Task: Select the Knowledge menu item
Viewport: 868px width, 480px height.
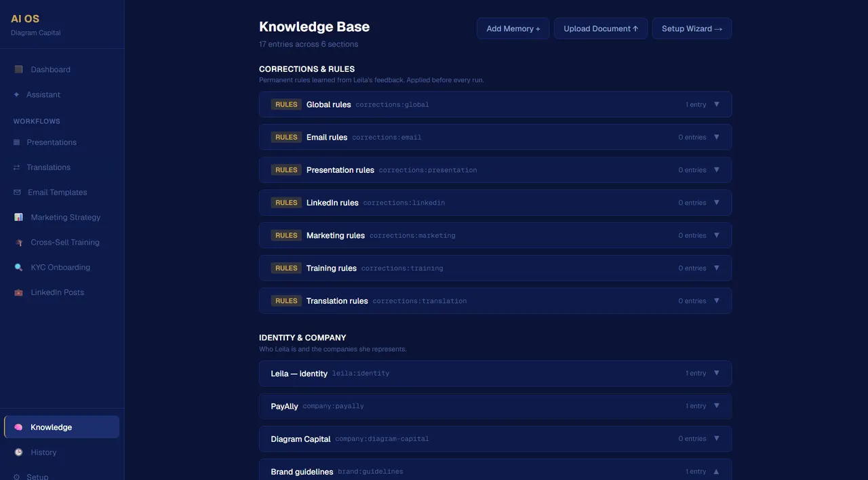Action: point(62,427)
